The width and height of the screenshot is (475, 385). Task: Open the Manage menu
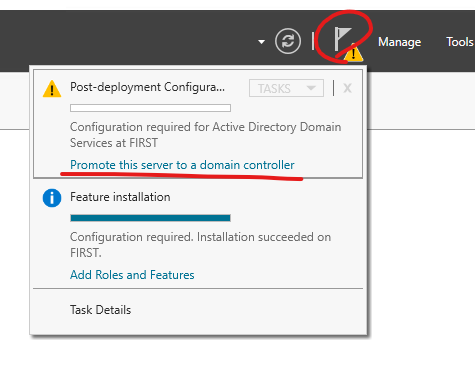[x=399, y=42]
